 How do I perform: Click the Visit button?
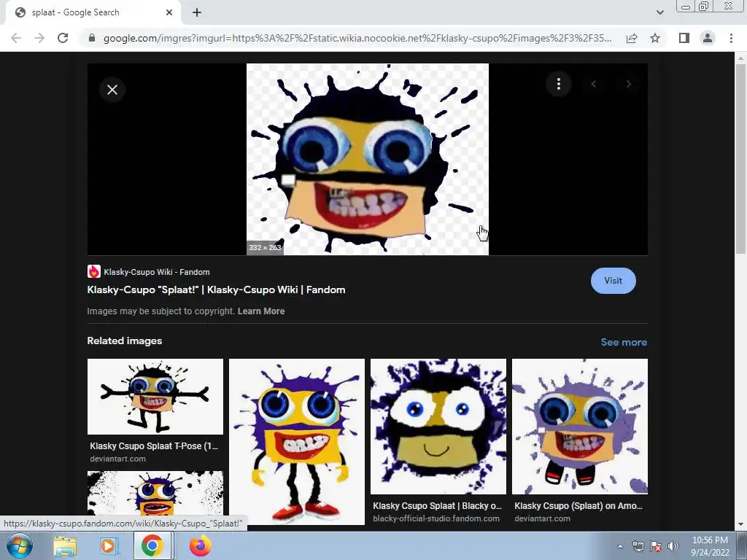coord(613,281)
